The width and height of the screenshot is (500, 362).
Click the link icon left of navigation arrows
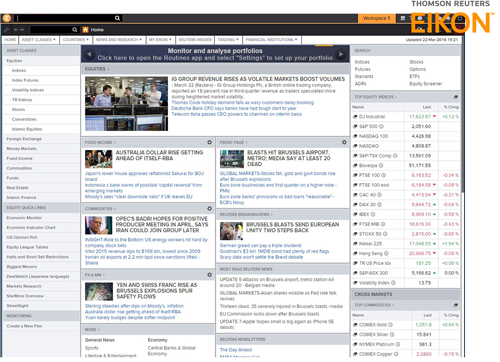point(6,30)
